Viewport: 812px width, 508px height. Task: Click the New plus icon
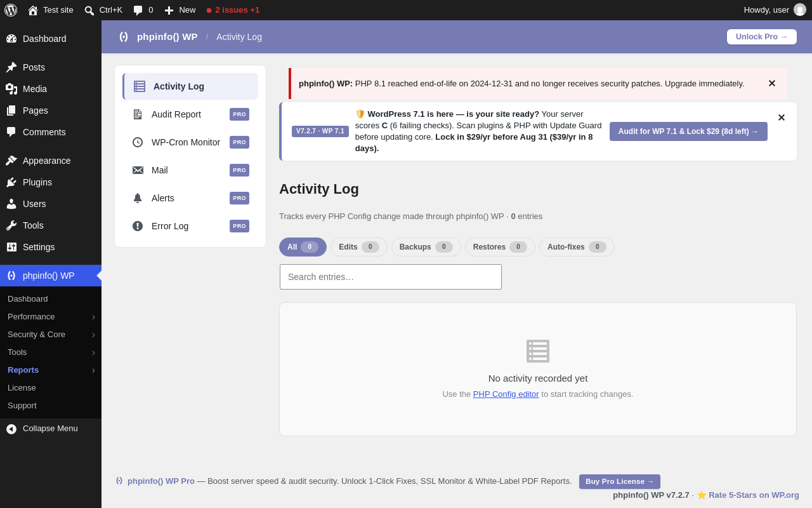coord(169,10)
